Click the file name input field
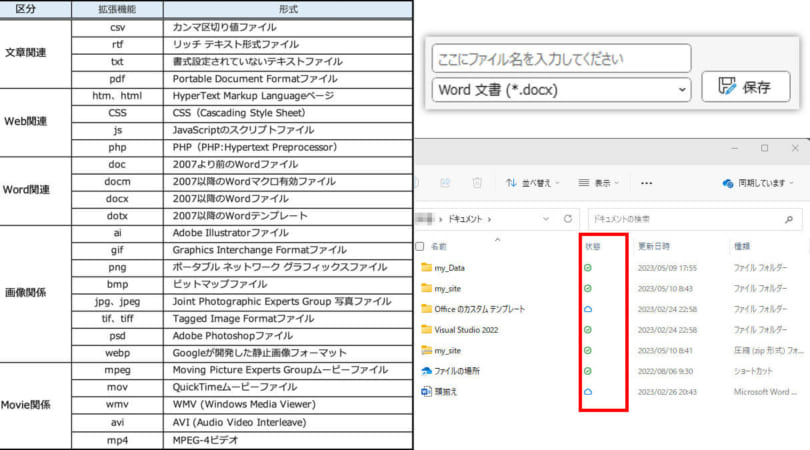Viewport: 810px width, 450px height. point(562,58)
